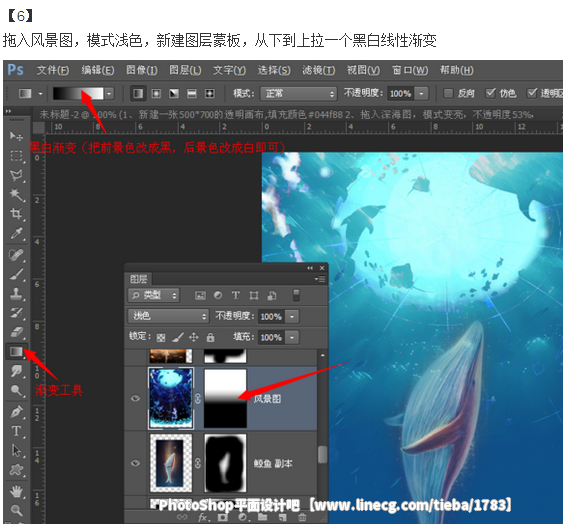The width and height of the screenshot is (567, 524).
Task: Select the Type tool
Action: point(16,431)
